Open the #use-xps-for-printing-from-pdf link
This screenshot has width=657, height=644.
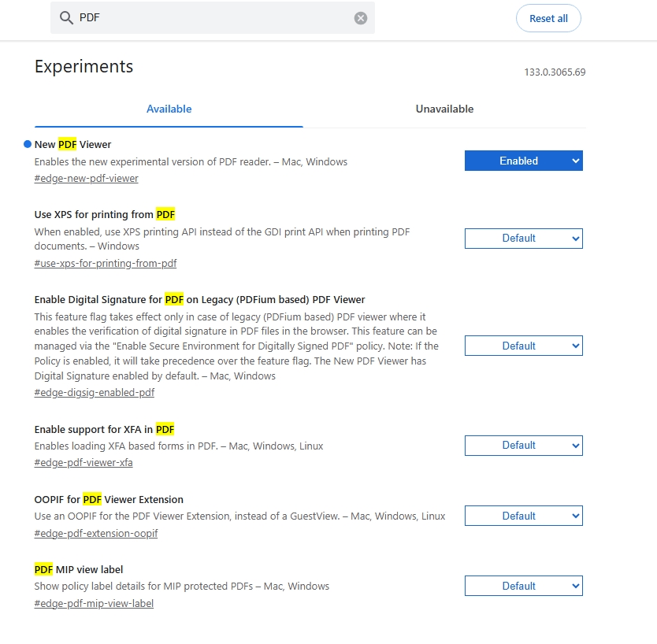click(105, 264)
